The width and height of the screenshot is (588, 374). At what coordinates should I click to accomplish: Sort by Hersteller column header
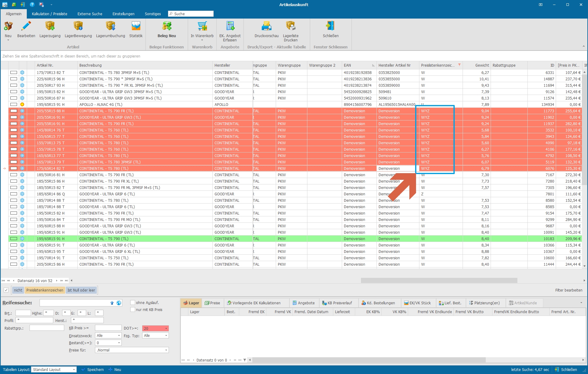click(x=233, y=65)
